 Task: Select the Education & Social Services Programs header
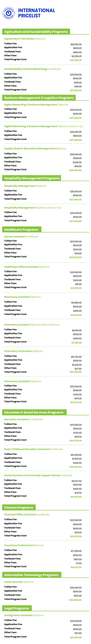34,413
